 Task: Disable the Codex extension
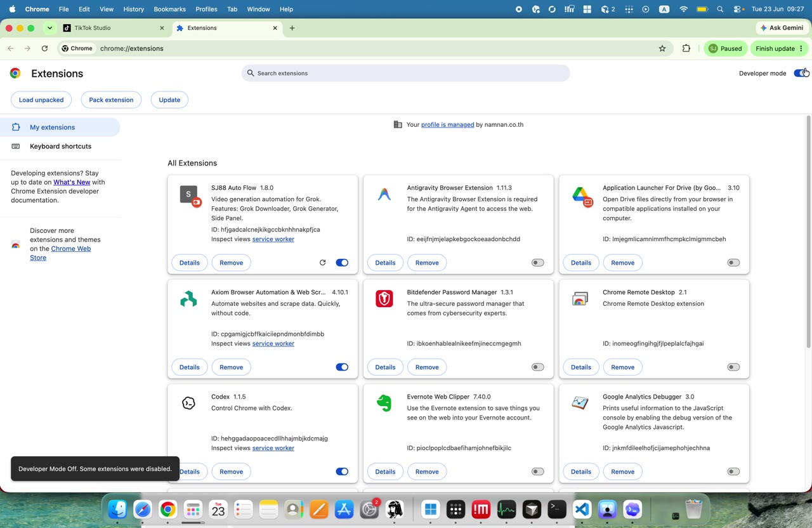click(342, 472)
